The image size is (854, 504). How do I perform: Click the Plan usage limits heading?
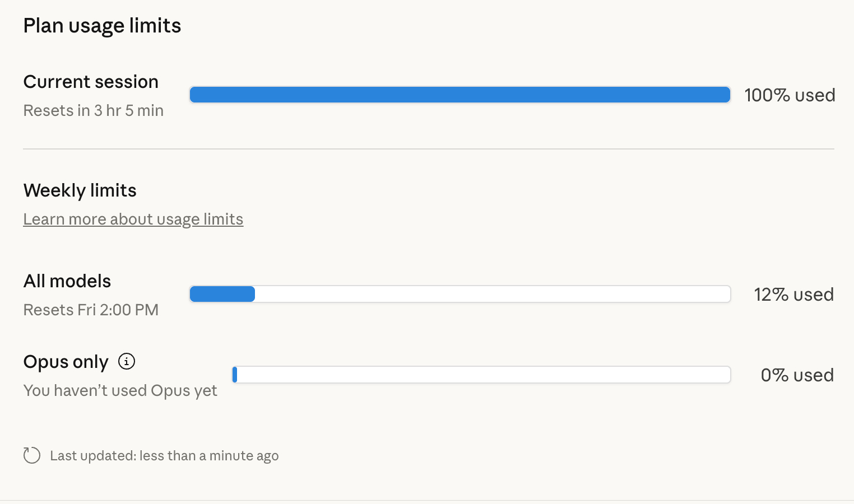point(102,26)
